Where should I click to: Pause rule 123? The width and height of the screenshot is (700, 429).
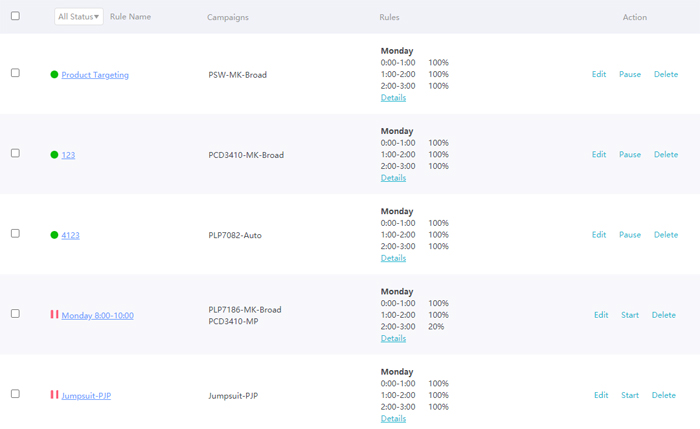(630, 154)
